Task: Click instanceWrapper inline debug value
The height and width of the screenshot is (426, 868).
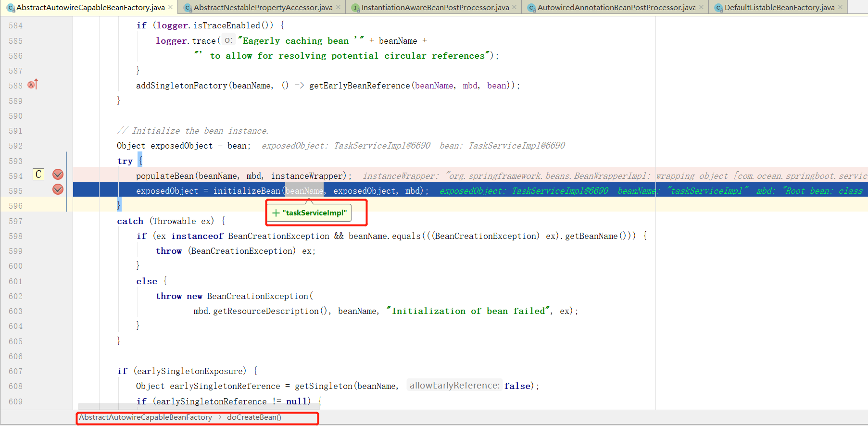Action: click(x=615, y=176)
